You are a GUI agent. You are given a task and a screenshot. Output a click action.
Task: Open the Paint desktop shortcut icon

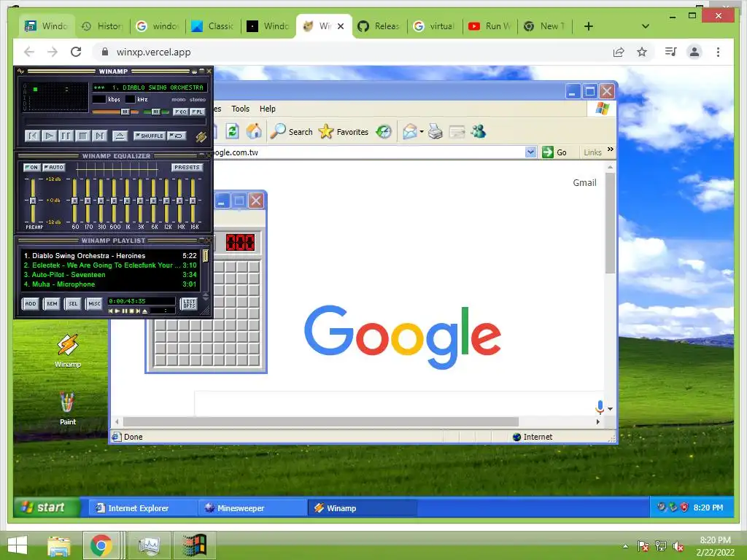point(68,408)
